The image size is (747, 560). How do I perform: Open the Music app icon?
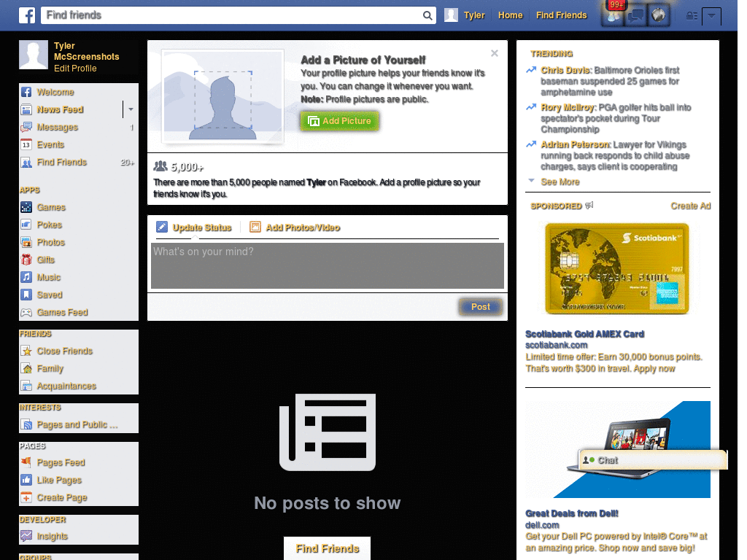click(x=26, y=277)
